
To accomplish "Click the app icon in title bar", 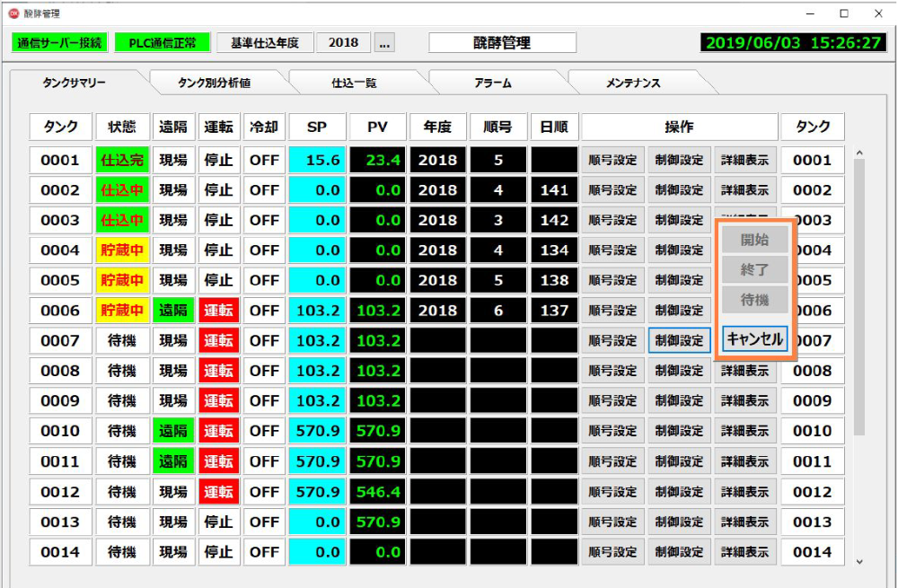I will (x=13, y=13).
